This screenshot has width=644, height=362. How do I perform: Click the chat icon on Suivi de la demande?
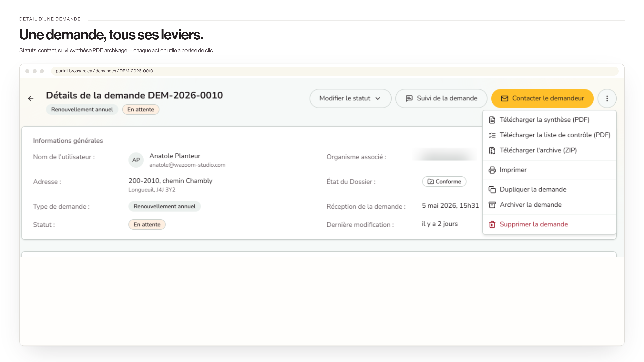click(x=409, y=98)
